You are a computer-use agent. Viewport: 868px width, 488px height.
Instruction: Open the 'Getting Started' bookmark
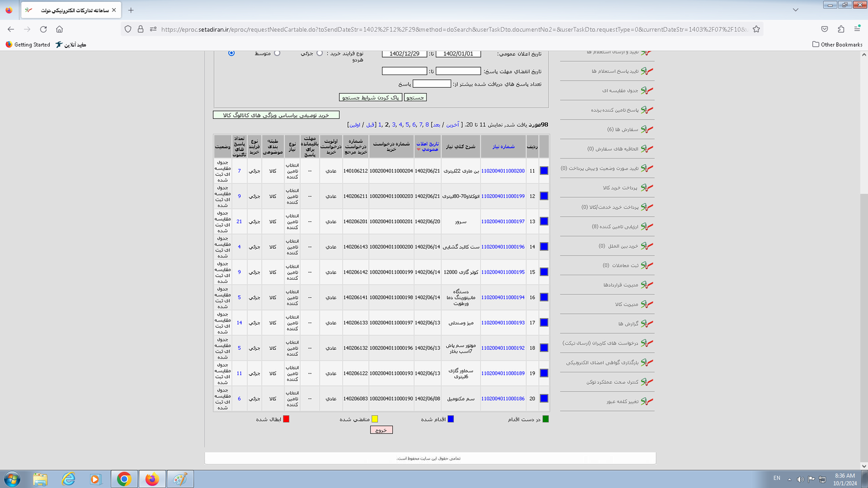click(27, 45)
